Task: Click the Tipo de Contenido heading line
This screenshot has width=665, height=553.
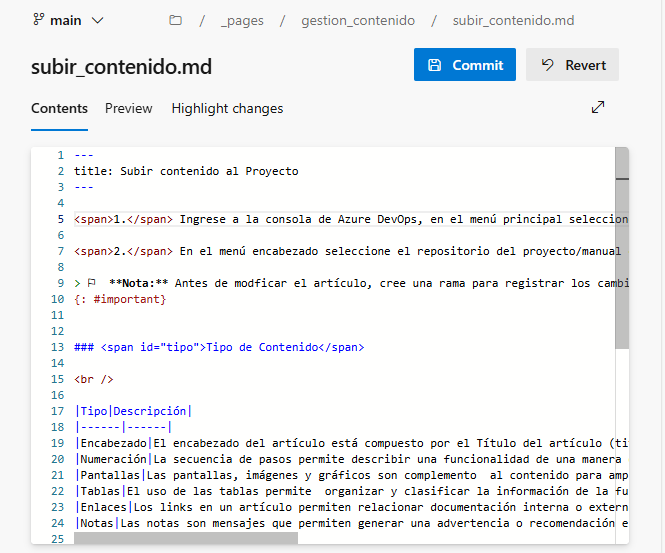Action: click(220, 347)
